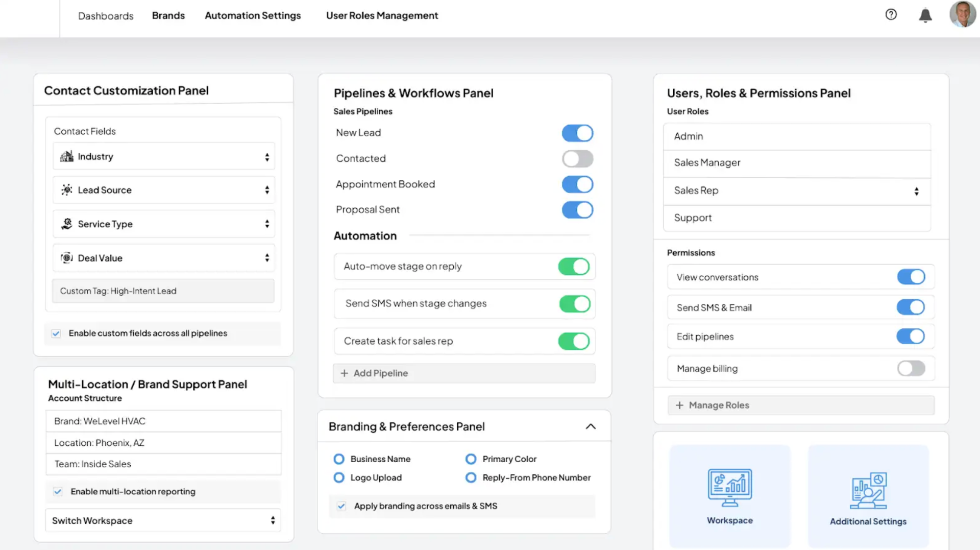Enable the Contacted pipeline switch
The width and height of the screenshot is (980, 550).
(x=577, y=159)
